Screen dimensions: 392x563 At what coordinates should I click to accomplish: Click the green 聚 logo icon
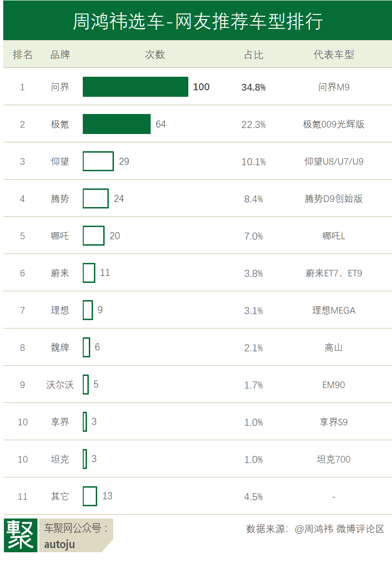click(x=21, y=535)
